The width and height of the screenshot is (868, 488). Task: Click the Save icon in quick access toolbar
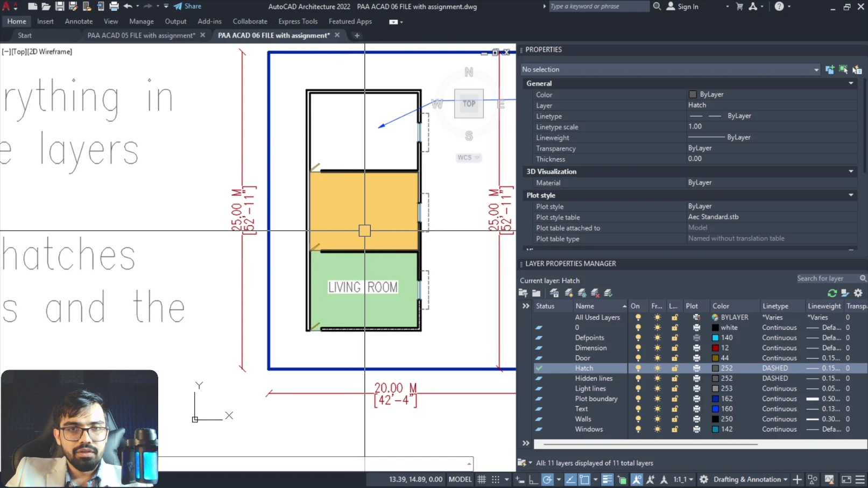pyautogui.click(x=60, y=6)
